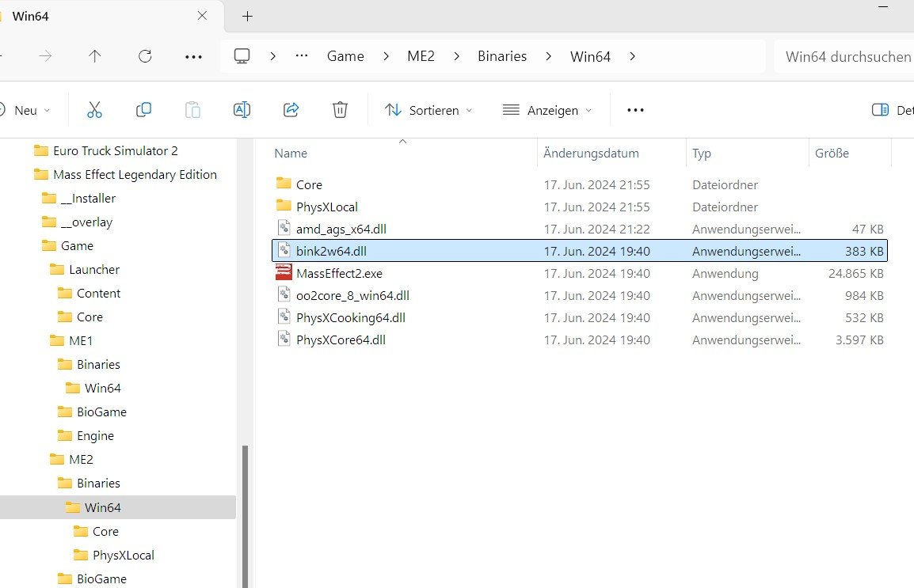Click the PhysXLocal folder icon in file list
The width and height of the screenshot is (914, 588).
284,206
